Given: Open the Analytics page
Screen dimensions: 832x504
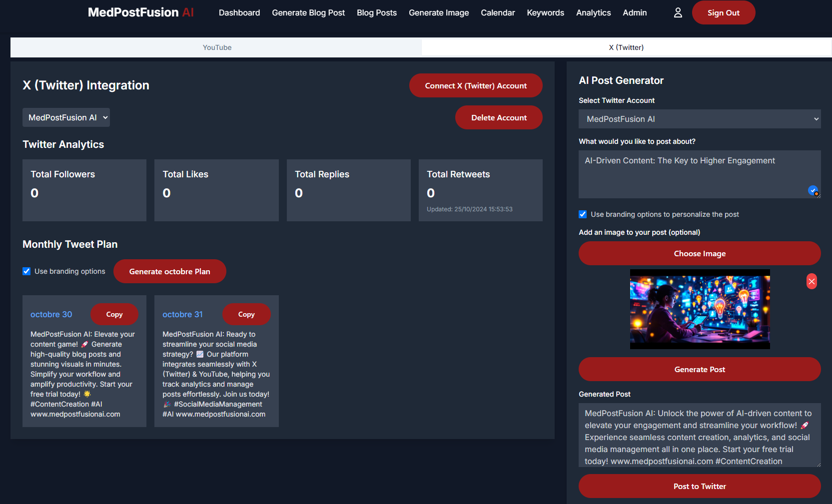Looking at the screenshot, I should coord(593,13).
